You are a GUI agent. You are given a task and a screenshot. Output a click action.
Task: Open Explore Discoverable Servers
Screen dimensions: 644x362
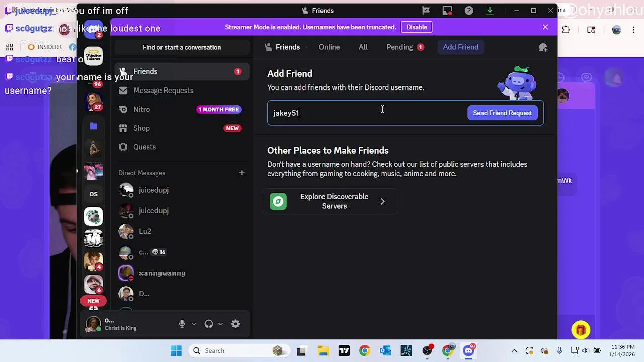coord(330,201)
